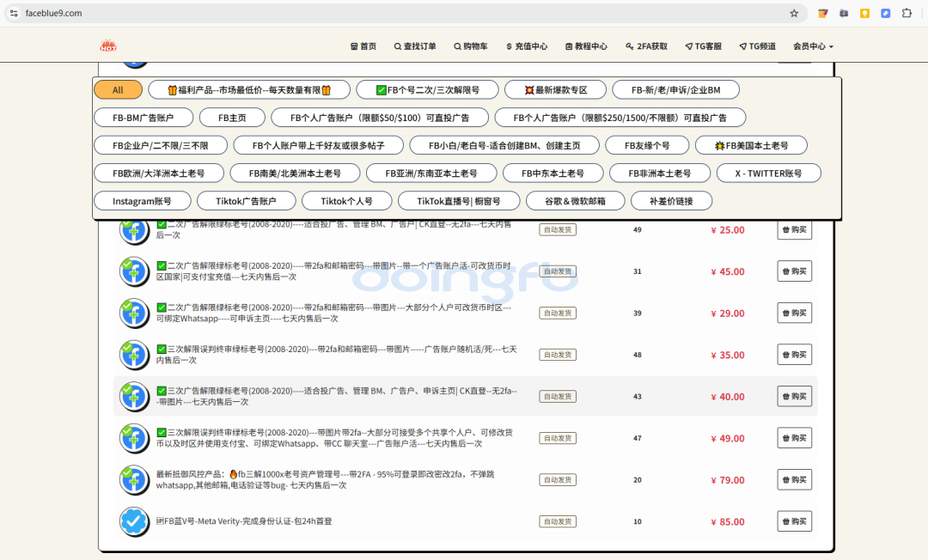Select the 福利产品 lowest price category
The image size is (928, 560).
pos(249,90)
